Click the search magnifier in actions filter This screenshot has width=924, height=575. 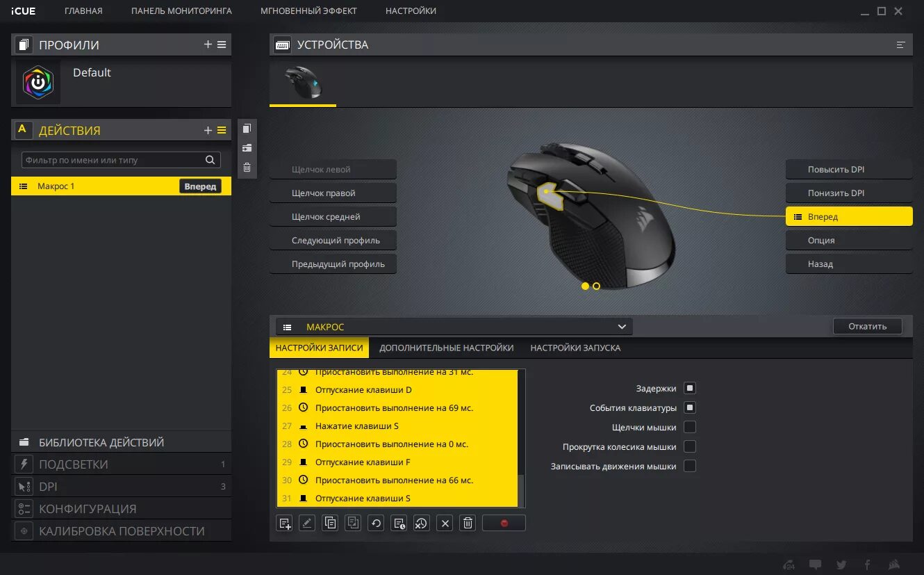tap(211, 160)
